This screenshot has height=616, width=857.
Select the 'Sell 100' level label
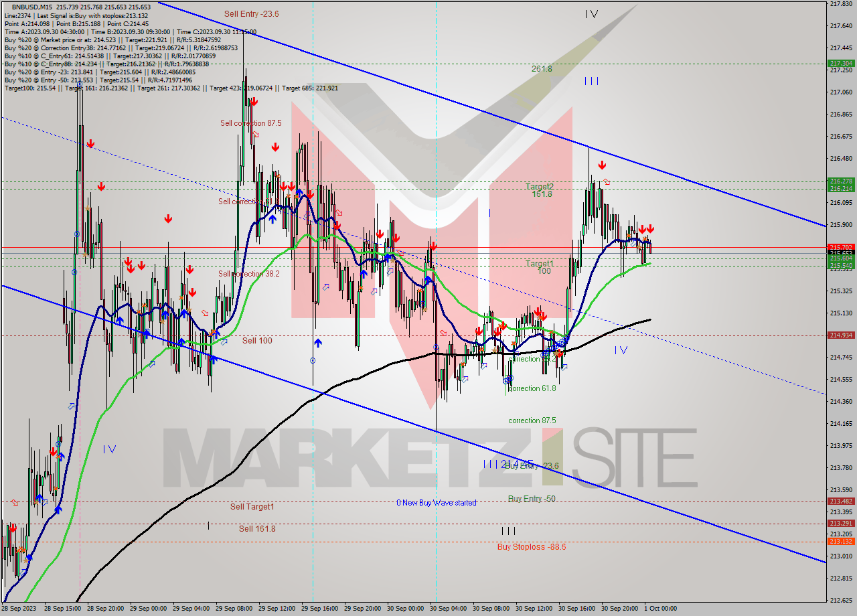pos(257,341)
